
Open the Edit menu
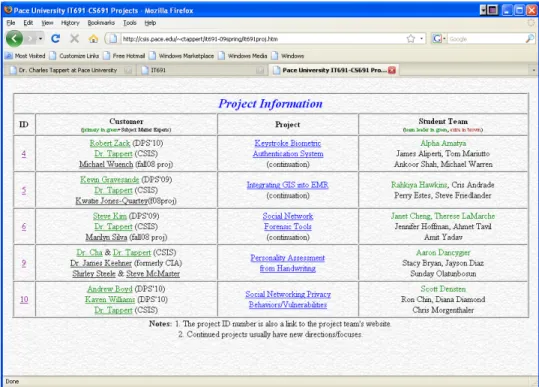[28, 23]
